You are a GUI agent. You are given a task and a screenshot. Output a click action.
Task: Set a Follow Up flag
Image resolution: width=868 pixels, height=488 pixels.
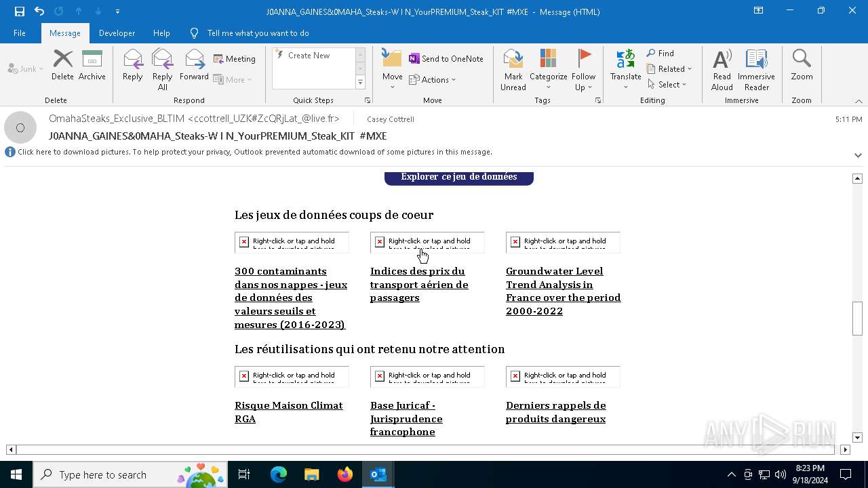(583, 70)
